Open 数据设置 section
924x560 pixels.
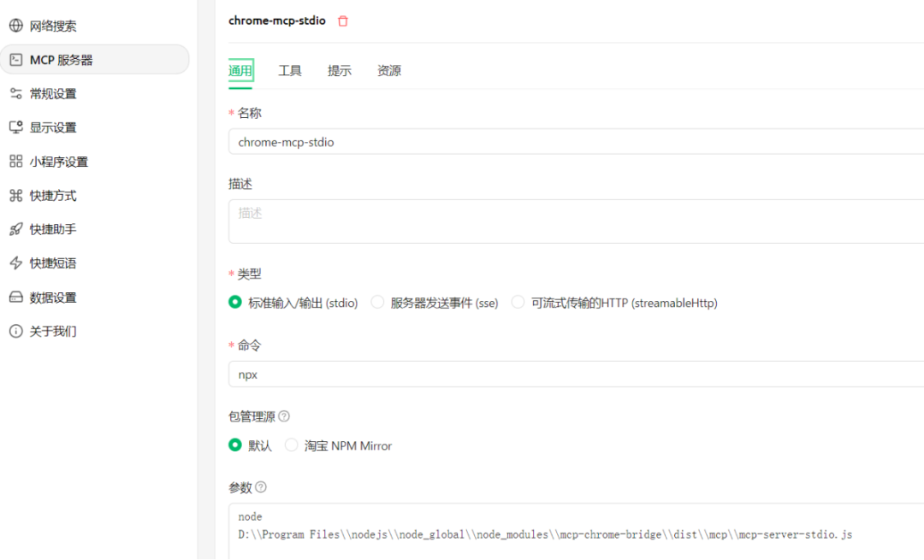(x=94, y=298)
